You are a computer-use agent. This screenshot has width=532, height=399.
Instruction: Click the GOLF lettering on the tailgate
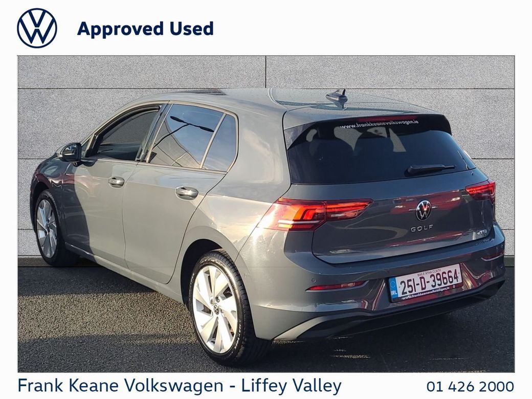point(422,228)
